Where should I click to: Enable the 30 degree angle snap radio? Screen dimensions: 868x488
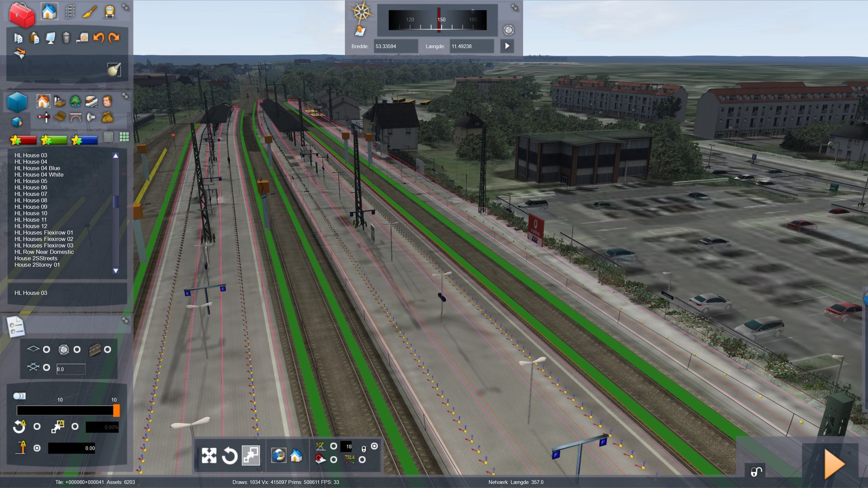tap(334, 446)
